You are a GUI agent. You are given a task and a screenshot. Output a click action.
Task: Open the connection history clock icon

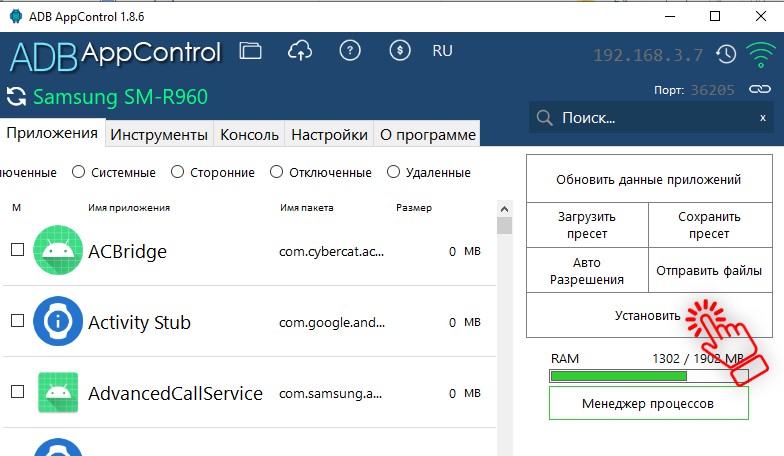point(727,53)
